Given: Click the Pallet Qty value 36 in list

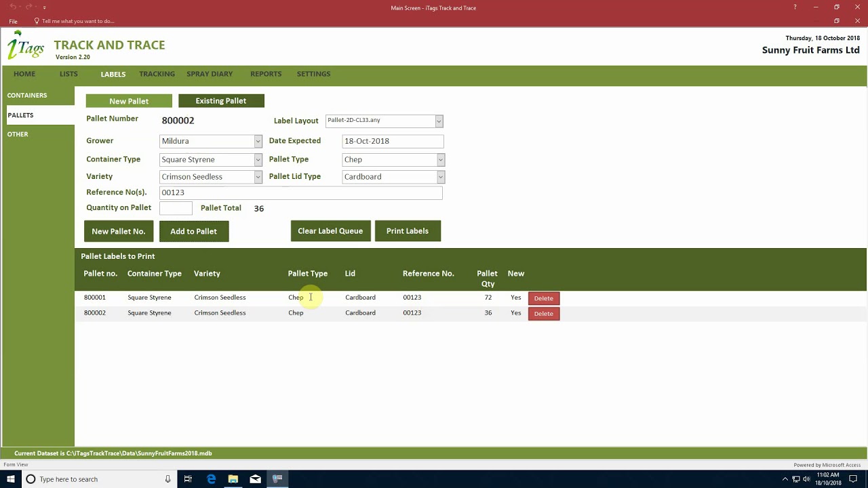Looking at the screenshot, I should (488, 313).
